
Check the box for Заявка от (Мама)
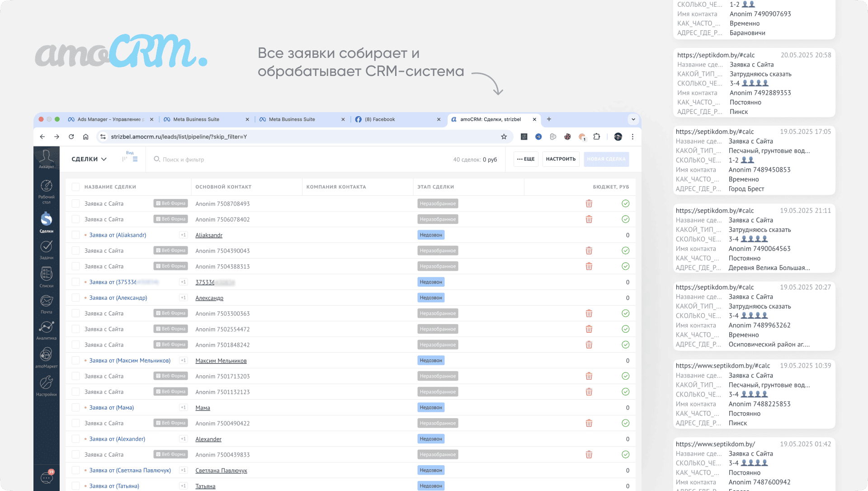75,407
